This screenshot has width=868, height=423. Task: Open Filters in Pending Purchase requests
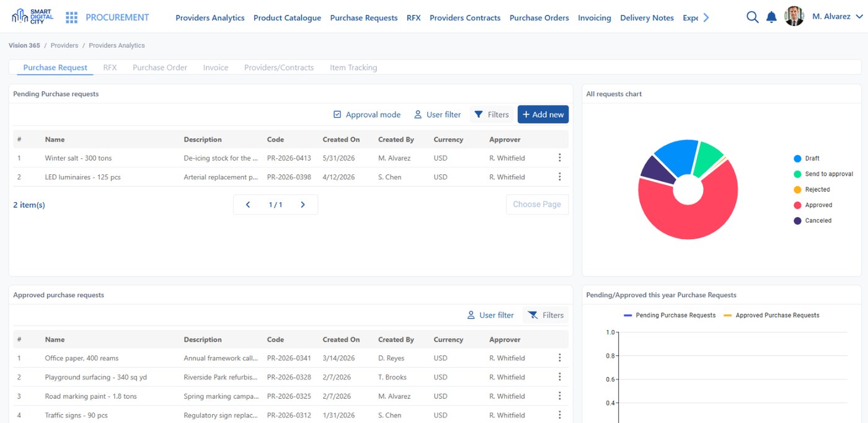point(492,115)
